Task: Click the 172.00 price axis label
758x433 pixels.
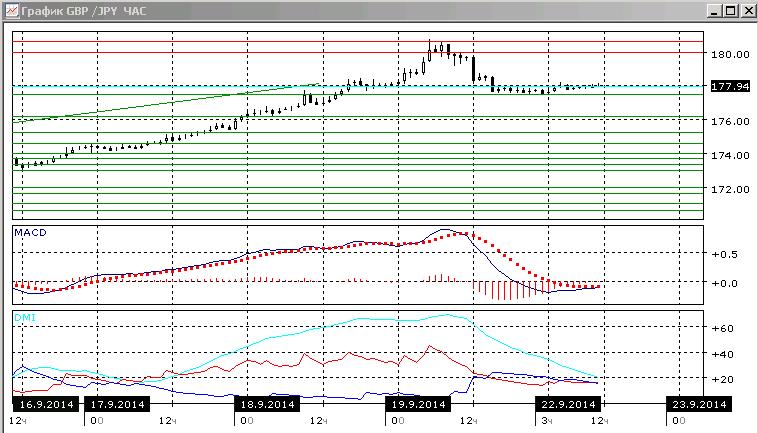Action: click(730, 189)
